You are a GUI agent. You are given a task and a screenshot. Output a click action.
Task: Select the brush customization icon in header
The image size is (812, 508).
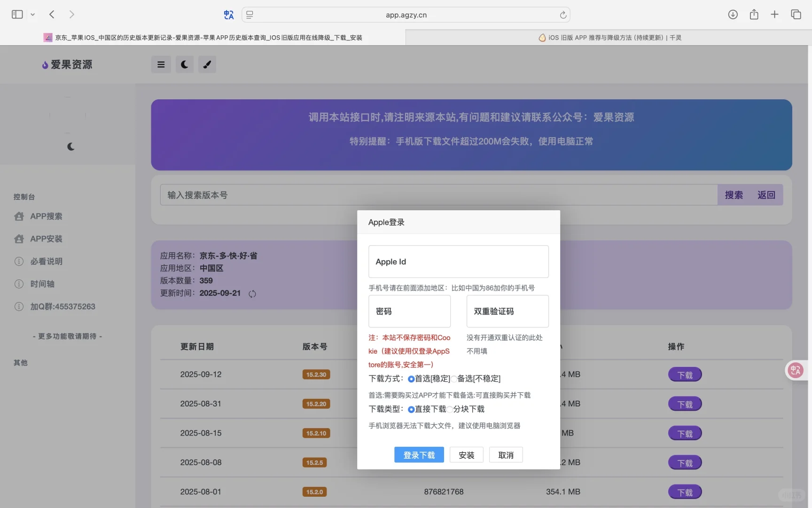(207, 64)
